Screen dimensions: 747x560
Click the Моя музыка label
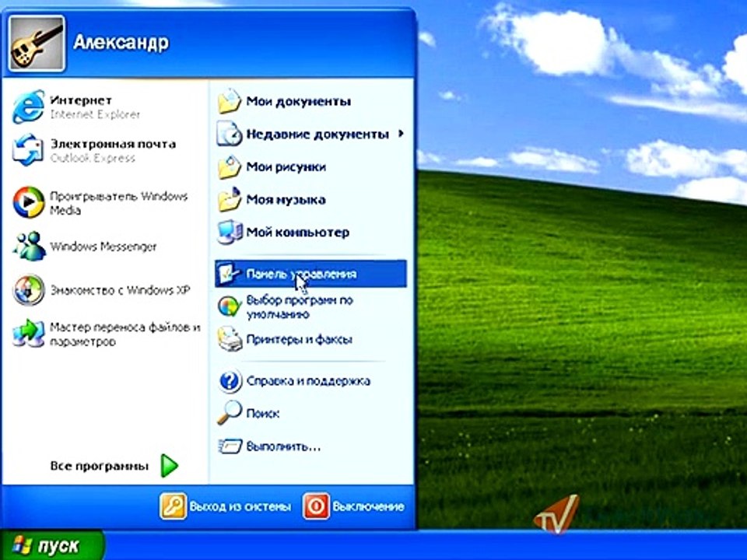pyautogui.click(x=286, y=200)
